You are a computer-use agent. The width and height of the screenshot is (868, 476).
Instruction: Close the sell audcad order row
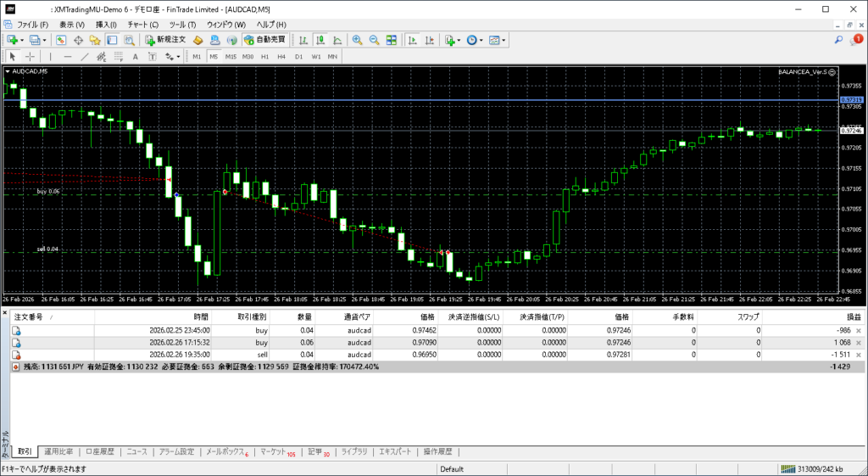859,355
